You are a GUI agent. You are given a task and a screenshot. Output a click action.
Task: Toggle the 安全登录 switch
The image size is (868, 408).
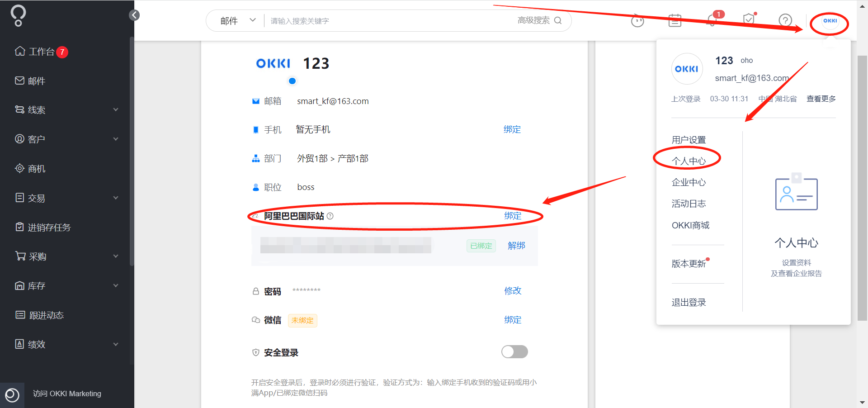(514, 352)
